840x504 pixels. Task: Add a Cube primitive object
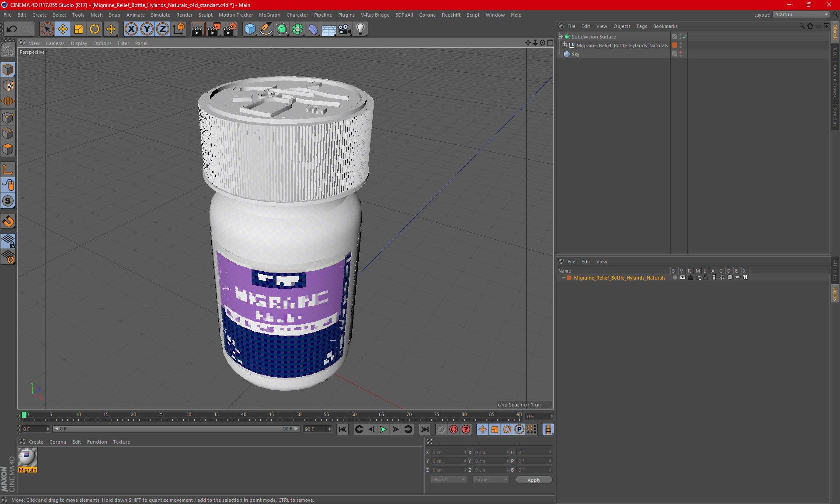(x=250, y=29)
